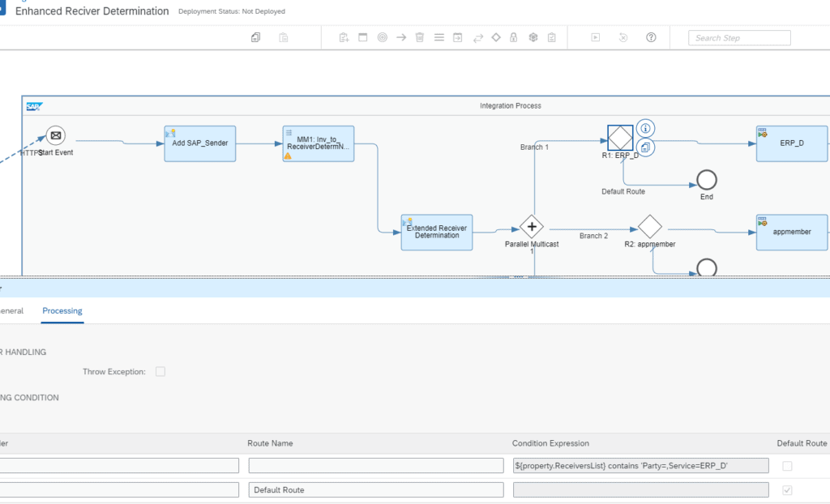Viewport: 830px width, 504px height.
Task: Open the Events palette icon
Action: point(383,37)
